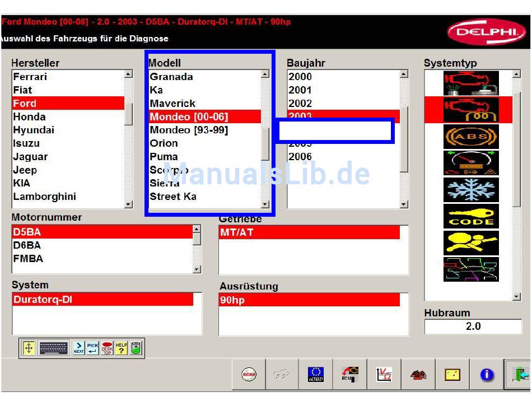Open the on-screen keyboard icon
This screenshot has width=532, height=406.
54,348
